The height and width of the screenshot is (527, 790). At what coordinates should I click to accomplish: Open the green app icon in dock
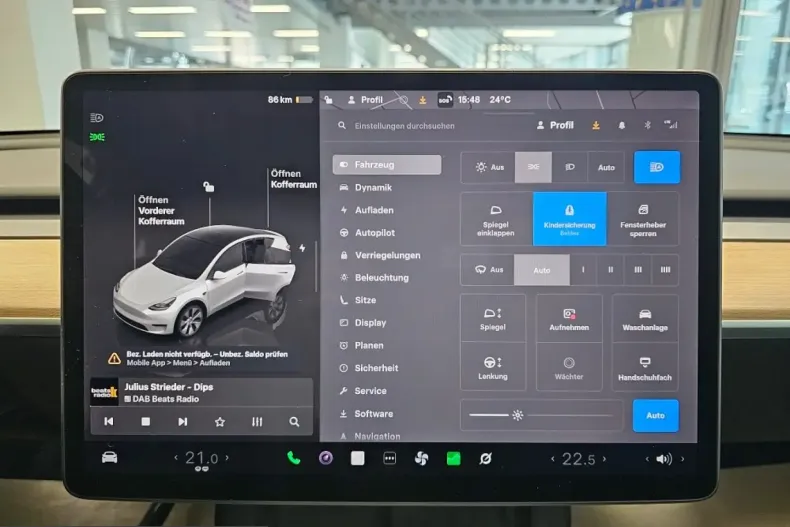pos(453,458)
